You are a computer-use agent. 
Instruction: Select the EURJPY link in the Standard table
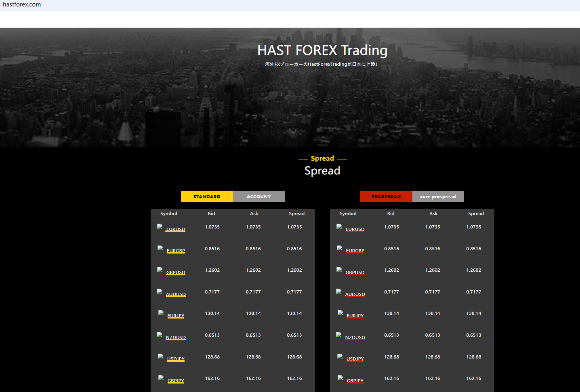click(x=176, y=316)
